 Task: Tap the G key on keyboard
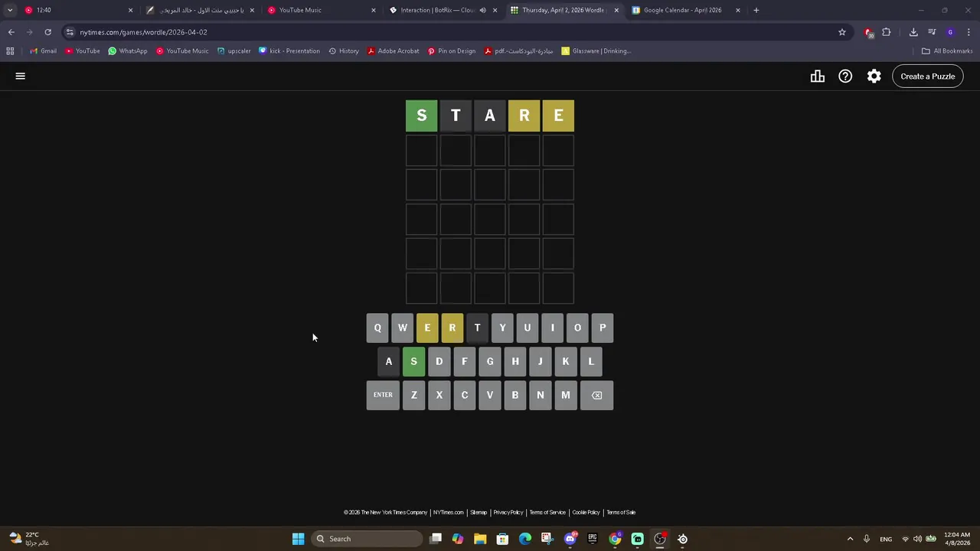(490, 361)
